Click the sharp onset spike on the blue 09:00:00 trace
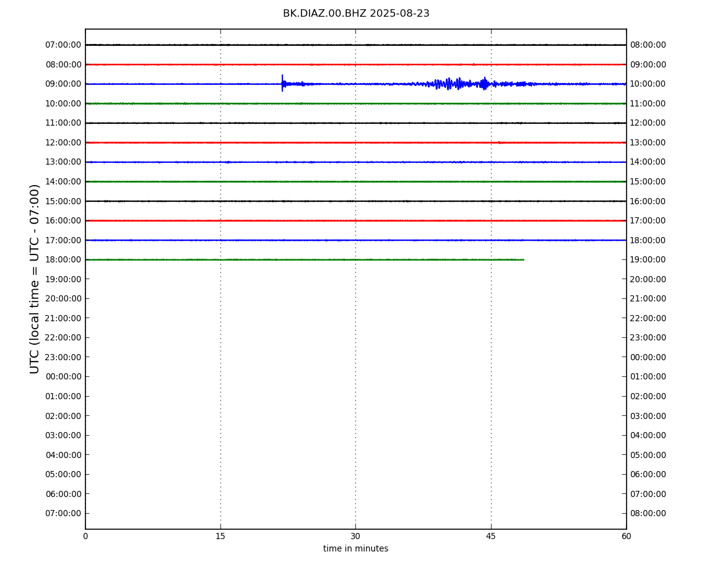Image resolution: width=712 pixels, height=588 pixels. point(282,83)
